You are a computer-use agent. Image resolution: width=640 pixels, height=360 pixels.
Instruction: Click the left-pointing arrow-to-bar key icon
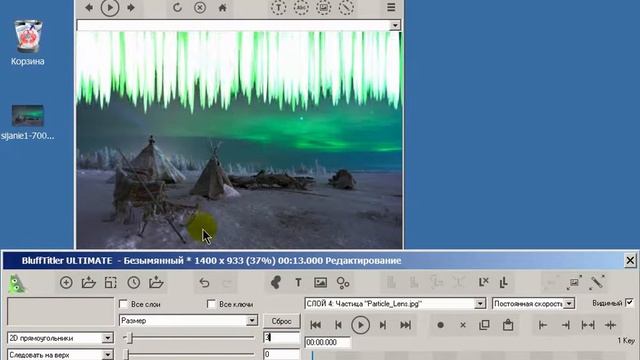point(543,325)
